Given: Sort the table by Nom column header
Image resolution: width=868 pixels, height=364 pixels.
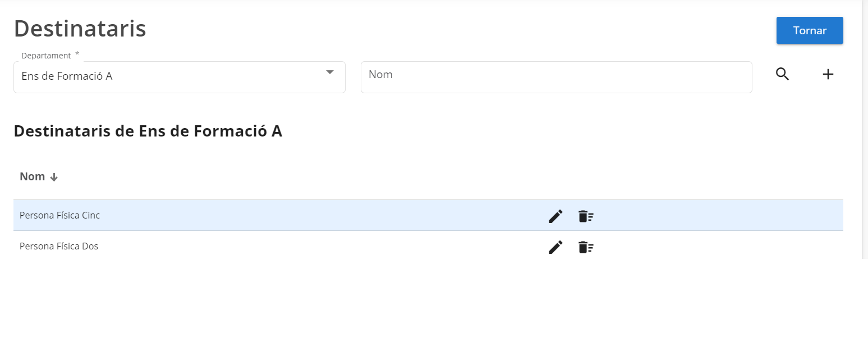Looking at the screenshot, I should 33,176.
